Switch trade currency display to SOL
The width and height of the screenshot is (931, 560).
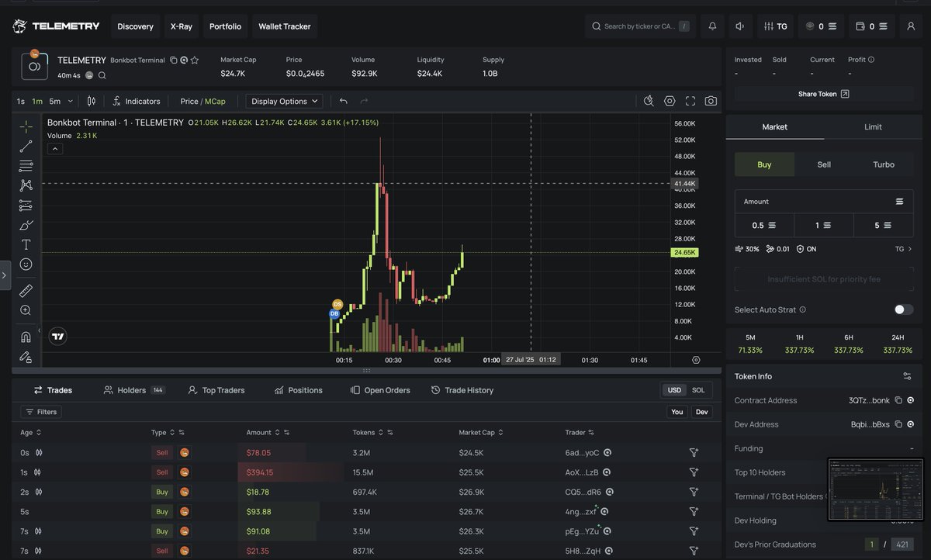(x=698, y=390)
